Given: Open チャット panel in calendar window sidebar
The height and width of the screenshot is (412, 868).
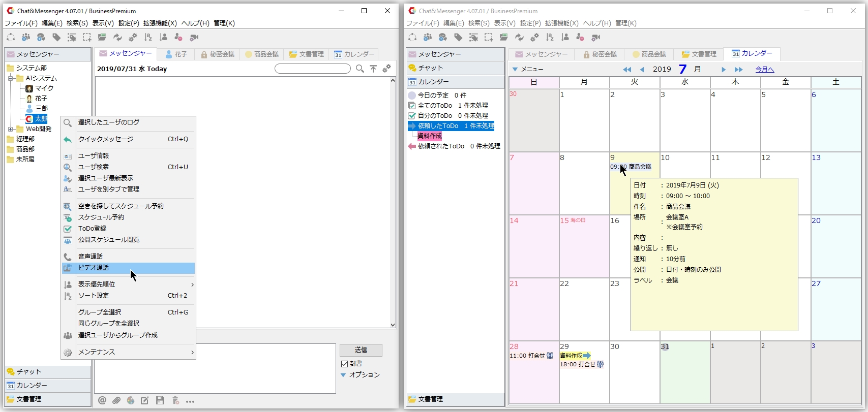Looking at the screenshot, I should [455, 68].
